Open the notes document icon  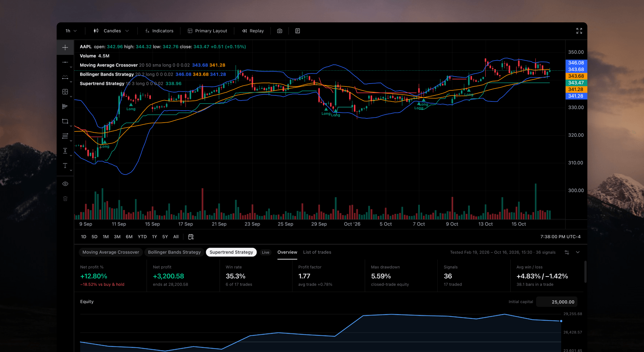point(298,31)
